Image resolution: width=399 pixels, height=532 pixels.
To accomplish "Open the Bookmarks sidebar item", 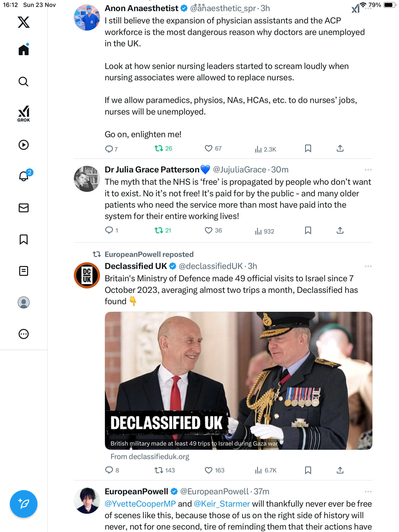I will (x=24, y=239).
